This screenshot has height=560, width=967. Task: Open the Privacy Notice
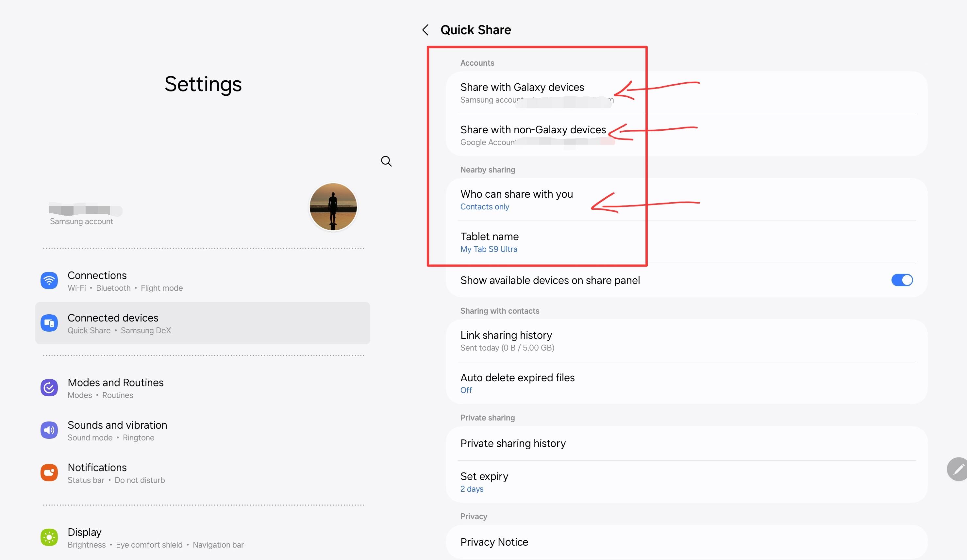coord(494,542)
